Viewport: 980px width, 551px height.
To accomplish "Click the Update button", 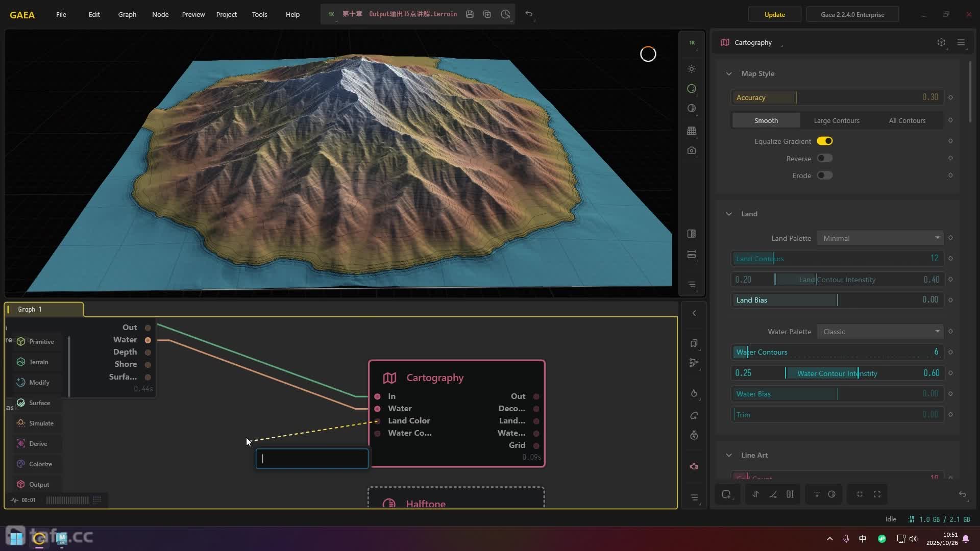I will pos(774,14).
